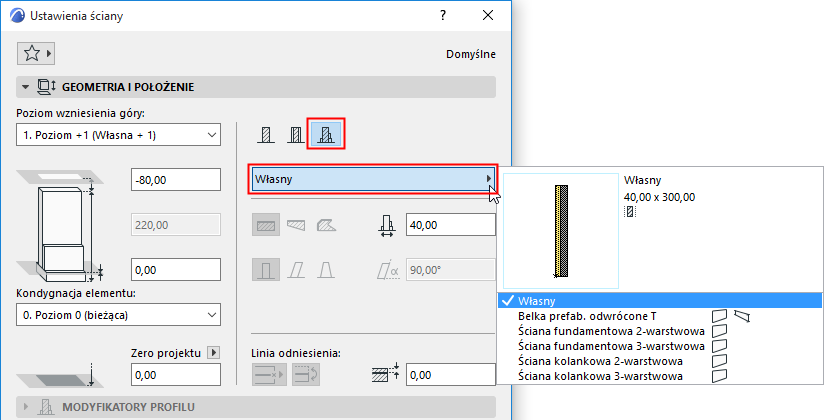Click the Modyfikatory profilu panel icon
Screen dimensions: 825x420
pos(46,407)
